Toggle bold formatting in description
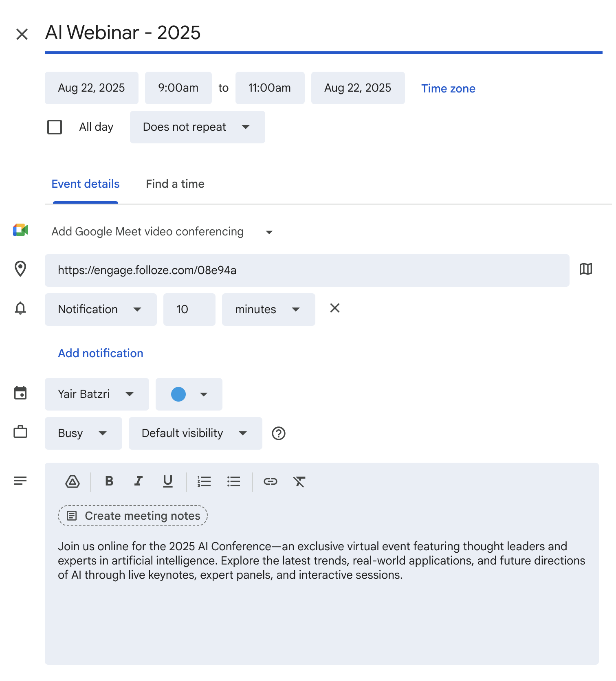The height and width of the screenshot is (681, 616). click(x=109, y=481)
